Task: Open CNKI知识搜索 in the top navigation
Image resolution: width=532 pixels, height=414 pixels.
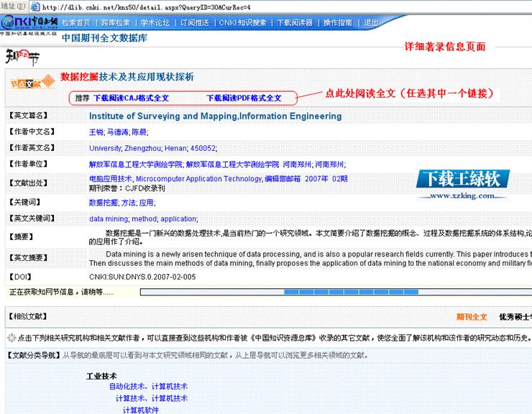Action: (243, 23)
